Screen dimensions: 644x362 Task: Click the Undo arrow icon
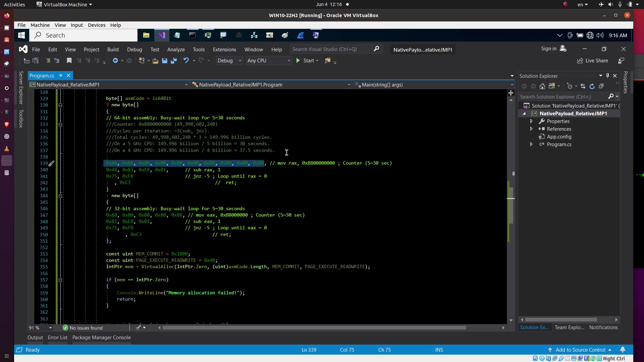pyautogui.click(x=186, y=61)
